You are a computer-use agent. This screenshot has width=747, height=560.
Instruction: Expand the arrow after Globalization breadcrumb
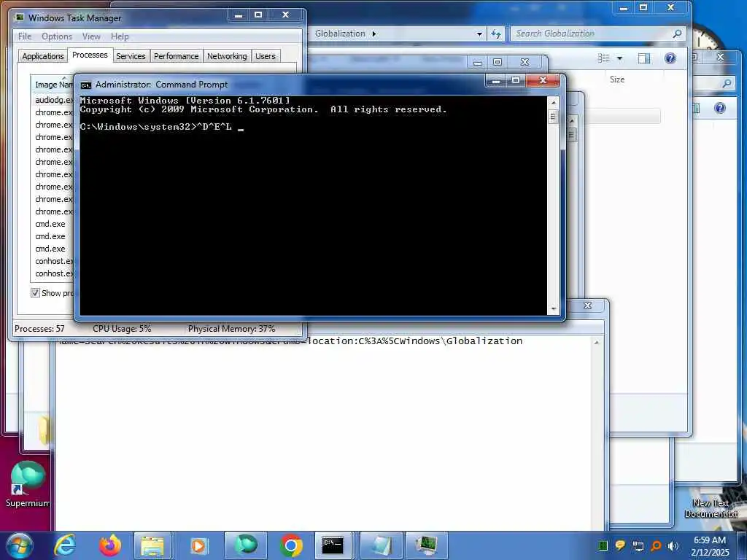pyautogui.click(x=374, y=34)
